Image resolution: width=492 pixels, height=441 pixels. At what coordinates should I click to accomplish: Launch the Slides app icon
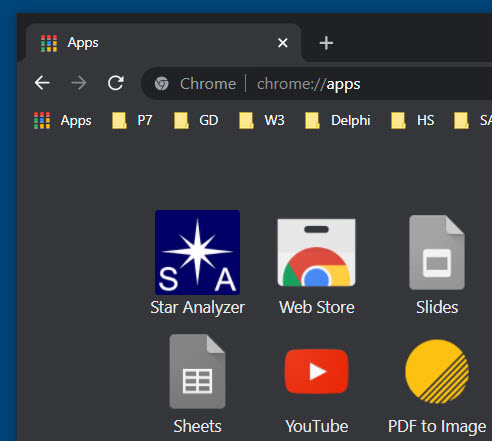(x=437, y=252)
